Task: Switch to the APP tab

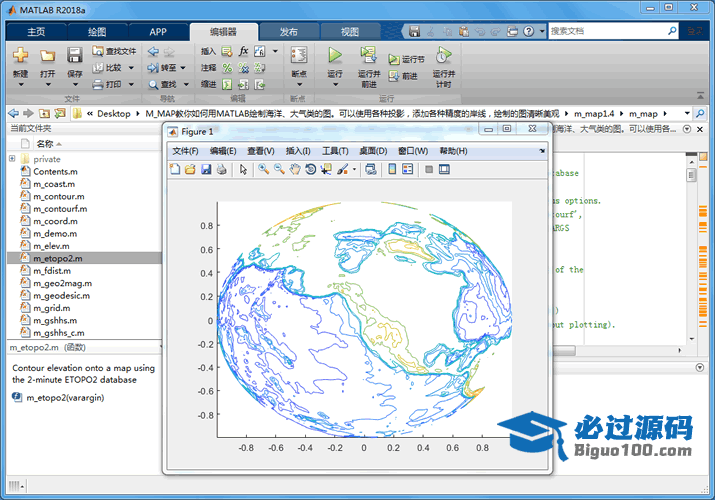Action: pos(158,31)
